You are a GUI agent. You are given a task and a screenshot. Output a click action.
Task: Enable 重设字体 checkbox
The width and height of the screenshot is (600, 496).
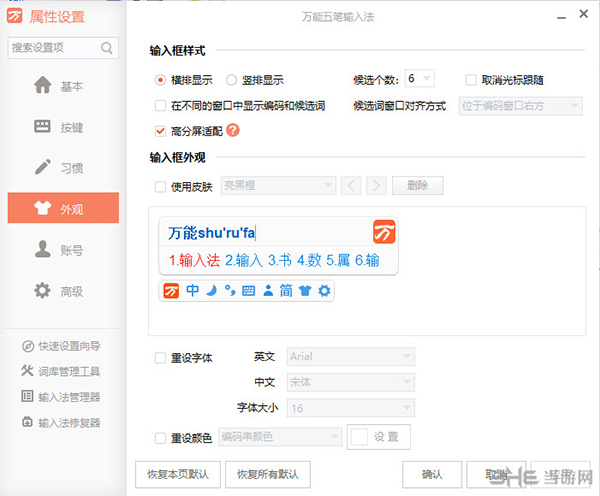(160, 358)
